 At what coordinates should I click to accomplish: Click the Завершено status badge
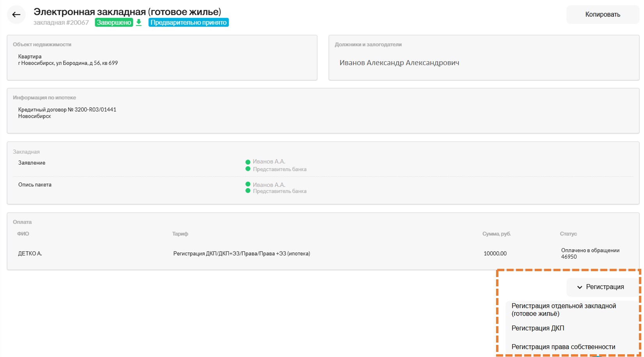(x=114, y=23)
